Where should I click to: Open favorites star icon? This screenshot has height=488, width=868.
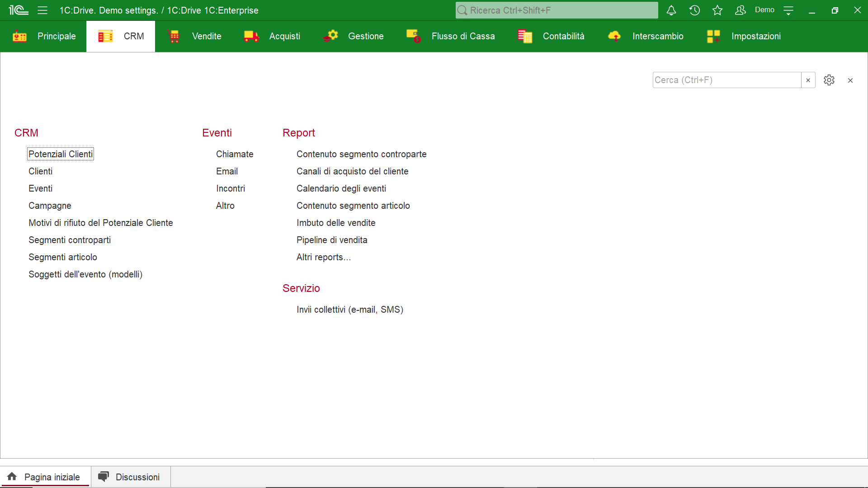pyautogui.click(x=717, y=10)
